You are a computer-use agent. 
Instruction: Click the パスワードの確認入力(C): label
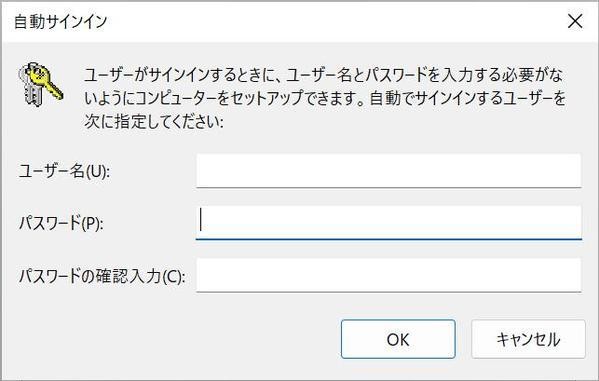[102, 276]
